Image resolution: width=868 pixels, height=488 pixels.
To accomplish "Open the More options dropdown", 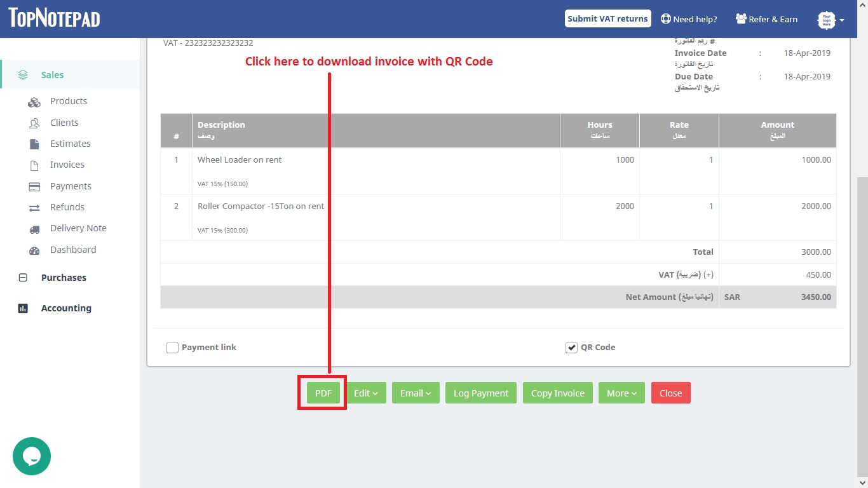I will pyautogui.click(x=621, y=393).
